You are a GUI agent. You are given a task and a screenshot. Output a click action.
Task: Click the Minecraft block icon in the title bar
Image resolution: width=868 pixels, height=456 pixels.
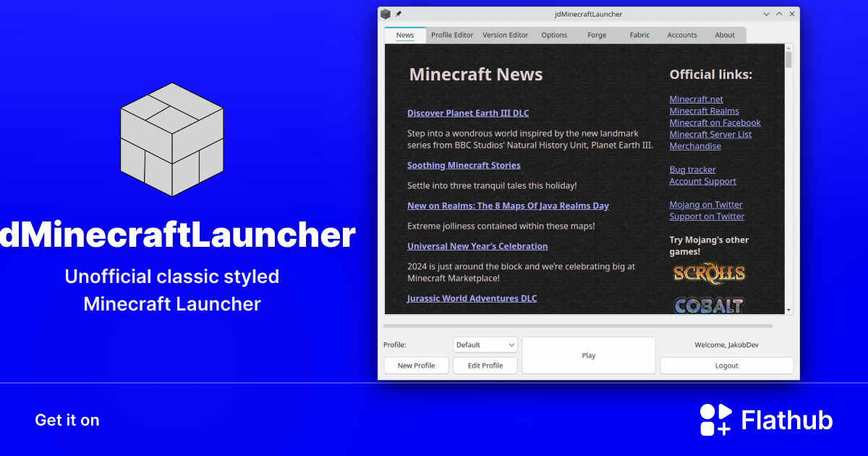386,13
